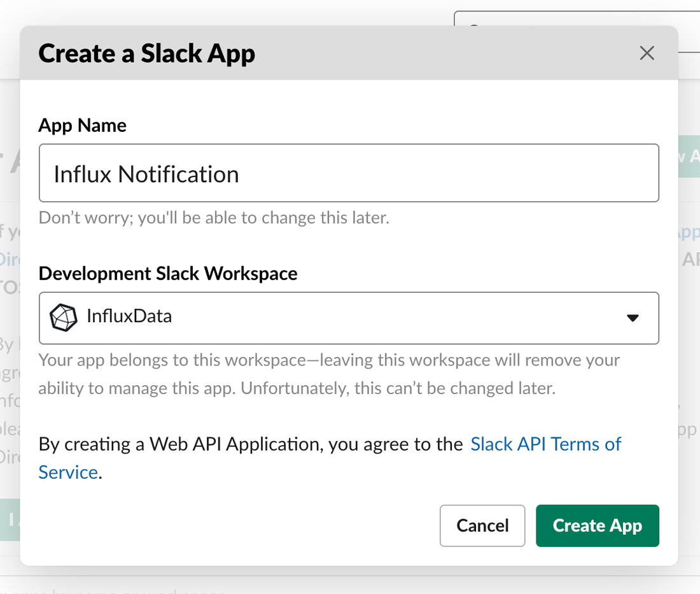Click the App Name field label
The image size is (700, 594).
82,125
